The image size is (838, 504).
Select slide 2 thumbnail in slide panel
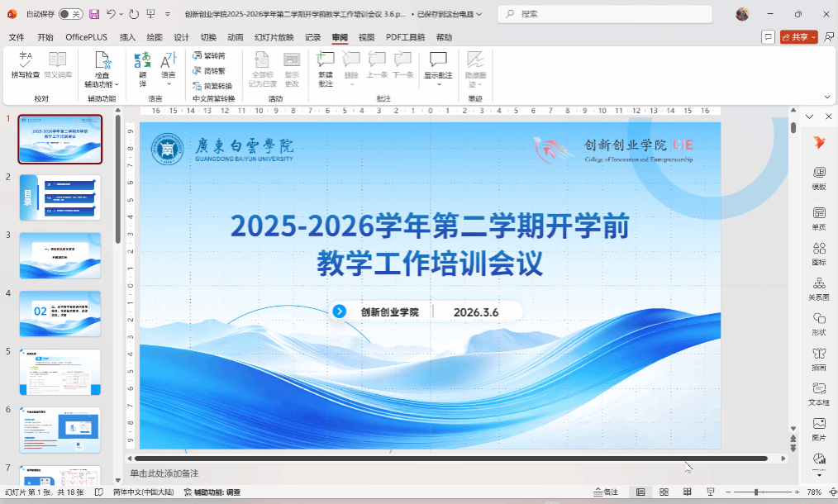point(60,197)
